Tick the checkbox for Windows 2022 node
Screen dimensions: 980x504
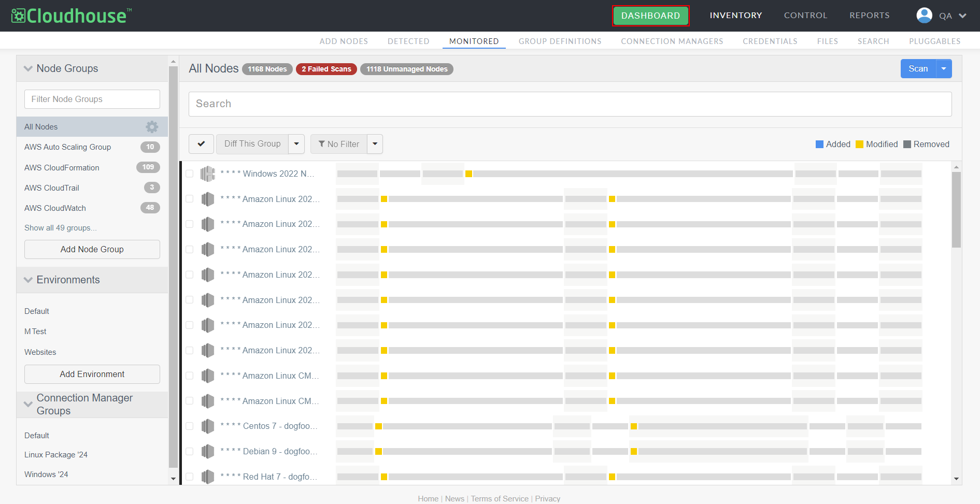[190, 174]
